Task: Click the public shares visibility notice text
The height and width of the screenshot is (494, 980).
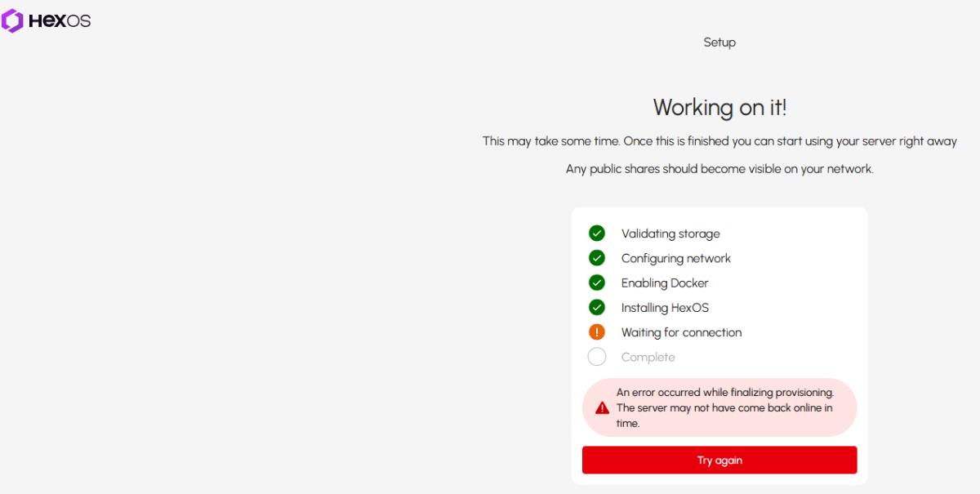Action: pyautogui.click(x=719, y=169)
